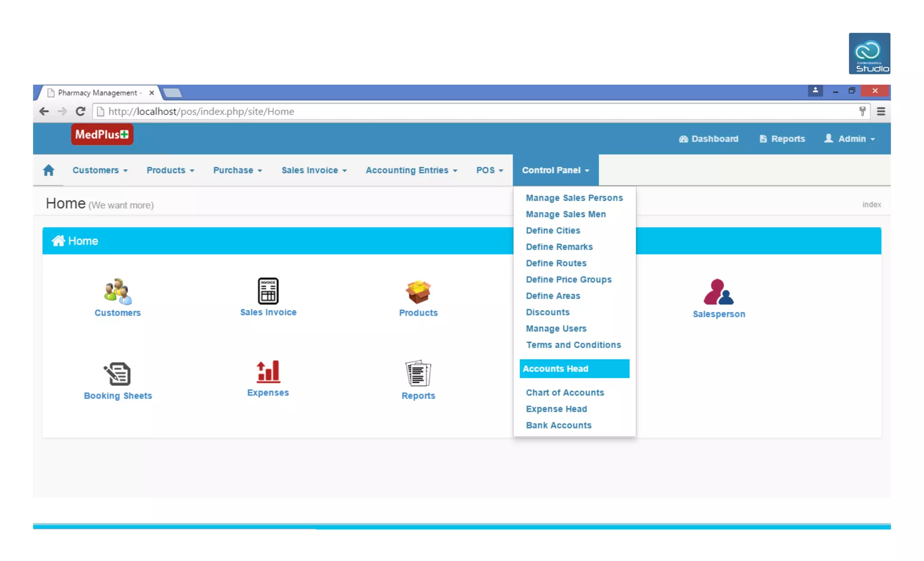The height and width of the screenshot is (561, 924).
Task: Click the MedPlus logo button
Action: [x=102, y=134]
